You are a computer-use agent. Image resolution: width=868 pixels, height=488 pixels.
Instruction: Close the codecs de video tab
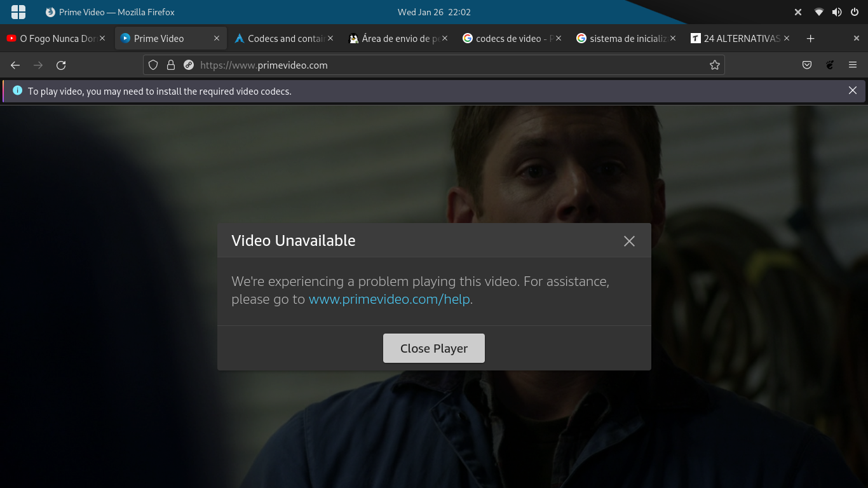559,39
